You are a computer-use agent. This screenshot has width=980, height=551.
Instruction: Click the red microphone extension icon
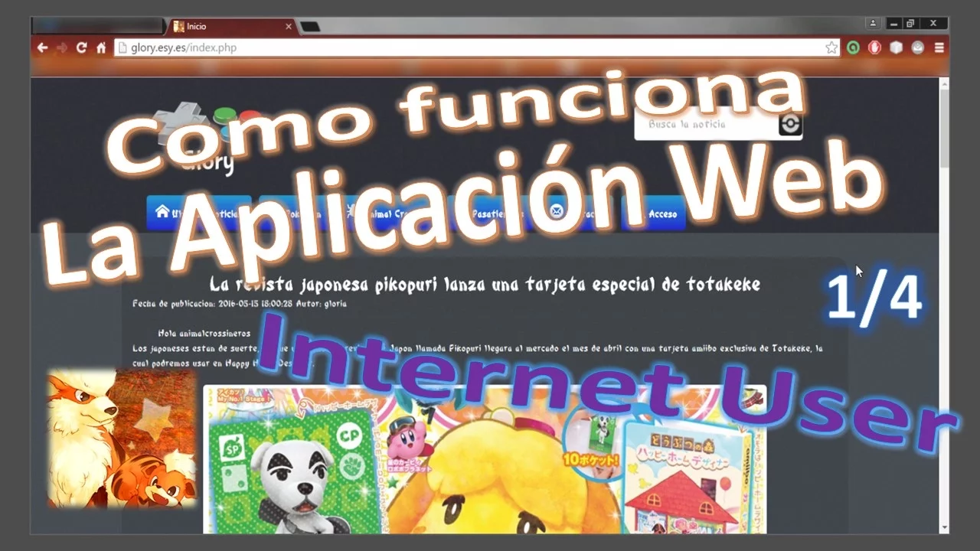coord(874,47)
